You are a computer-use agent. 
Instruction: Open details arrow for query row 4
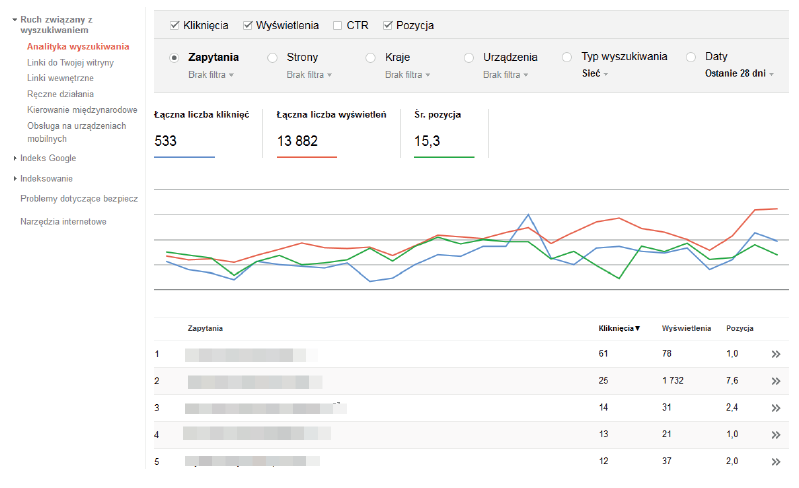[775, 435]
